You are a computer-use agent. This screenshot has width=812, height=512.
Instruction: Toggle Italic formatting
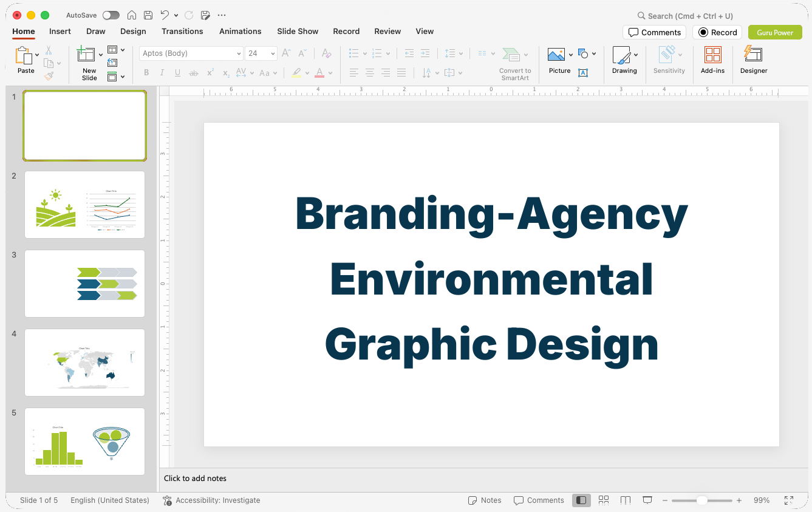pos(162,73)
